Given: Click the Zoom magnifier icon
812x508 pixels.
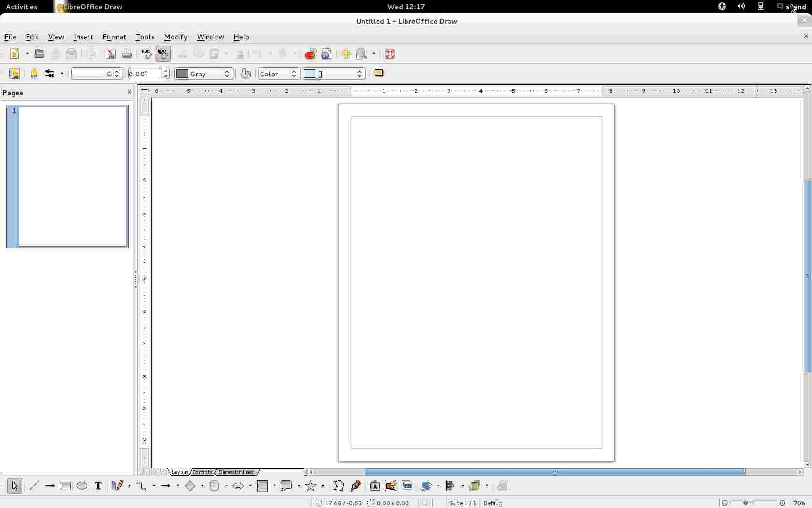Looking at the screenshot, I should pos(362,54).
